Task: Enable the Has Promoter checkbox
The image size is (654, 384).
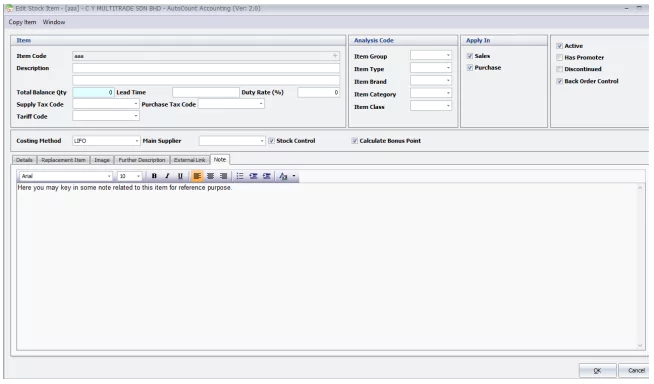Action: pyautogui.click(x=560, y=58)
